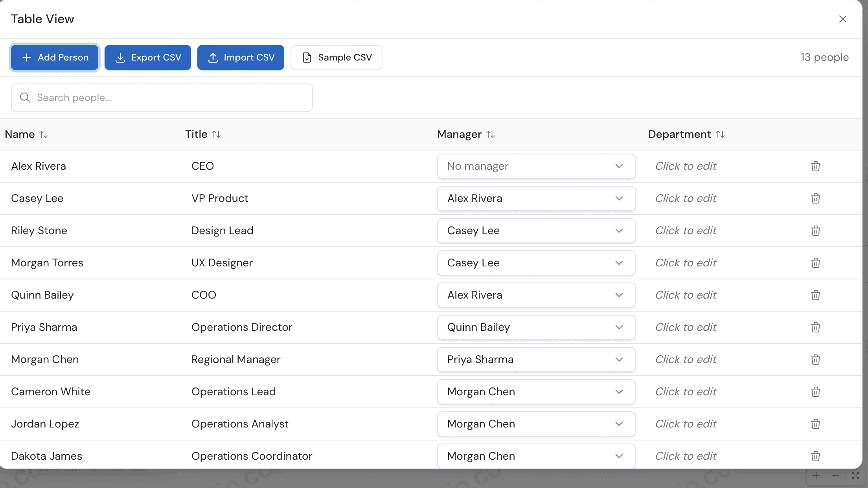Delete Morgan Torres using the trash icon

click(x=815, y=262)
